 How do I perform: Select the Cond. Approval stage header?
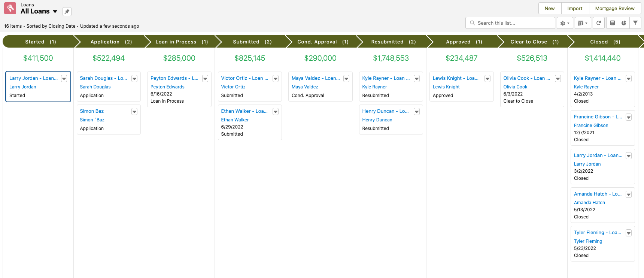(x=322, y=42)
